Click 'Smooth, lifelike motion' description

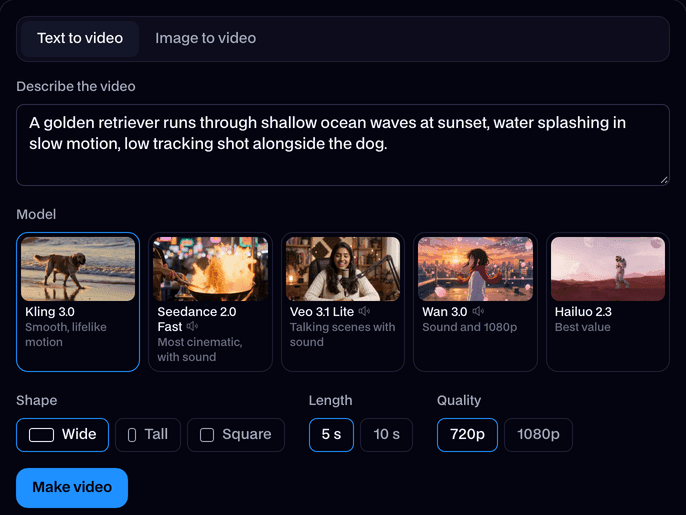[x=66, y=334]
